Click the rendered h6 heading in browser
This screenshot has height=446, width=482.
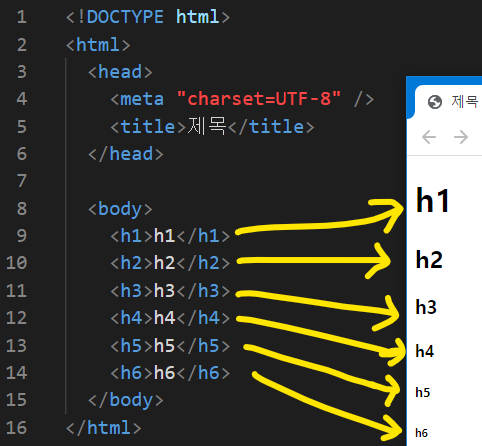point(421,433)
